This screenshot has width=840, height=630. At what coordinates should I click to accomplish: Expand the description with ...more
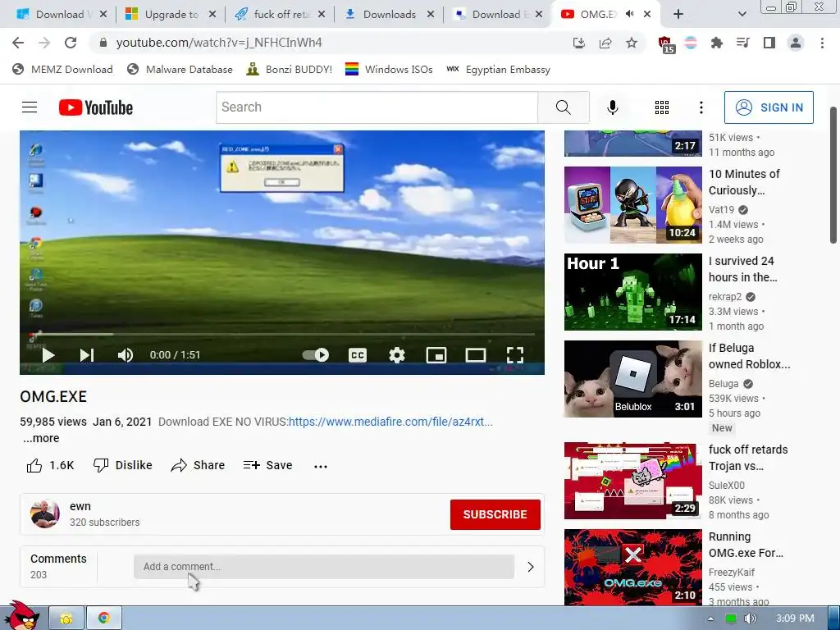[41, 438]
